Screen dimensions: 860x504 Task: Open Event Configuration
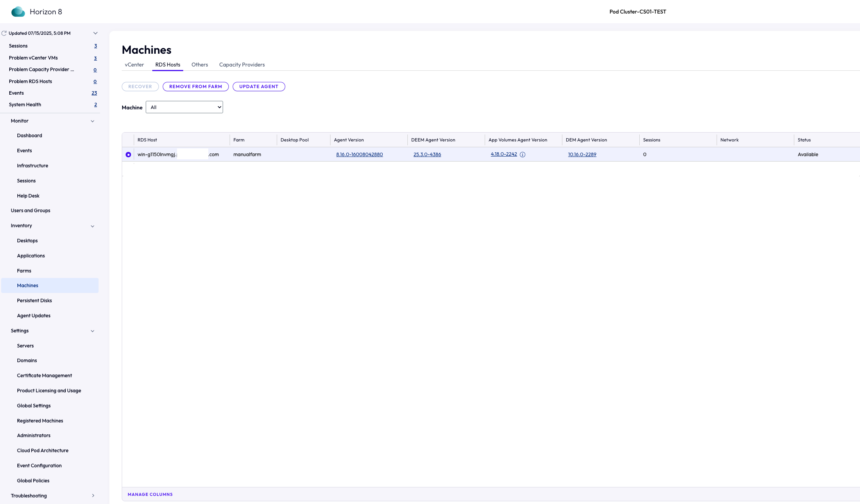39,465
